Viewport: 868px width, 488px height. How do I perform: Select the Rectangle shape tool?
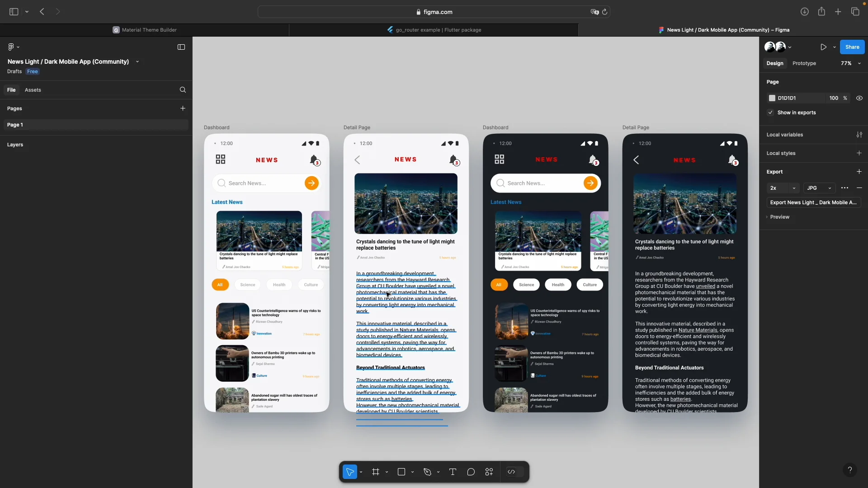(x=401, y=472)
